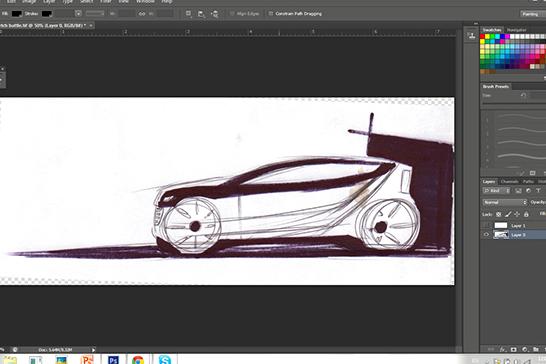The image size is (546, 364).
Task: Filter layers by pixel layers icon
Action: (518, 191)
